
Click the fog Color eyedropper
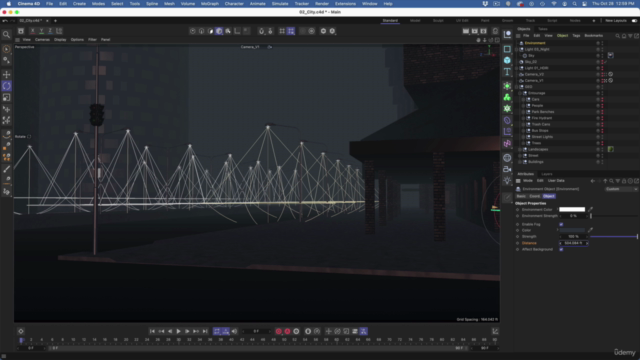click(x=590, y=230)
